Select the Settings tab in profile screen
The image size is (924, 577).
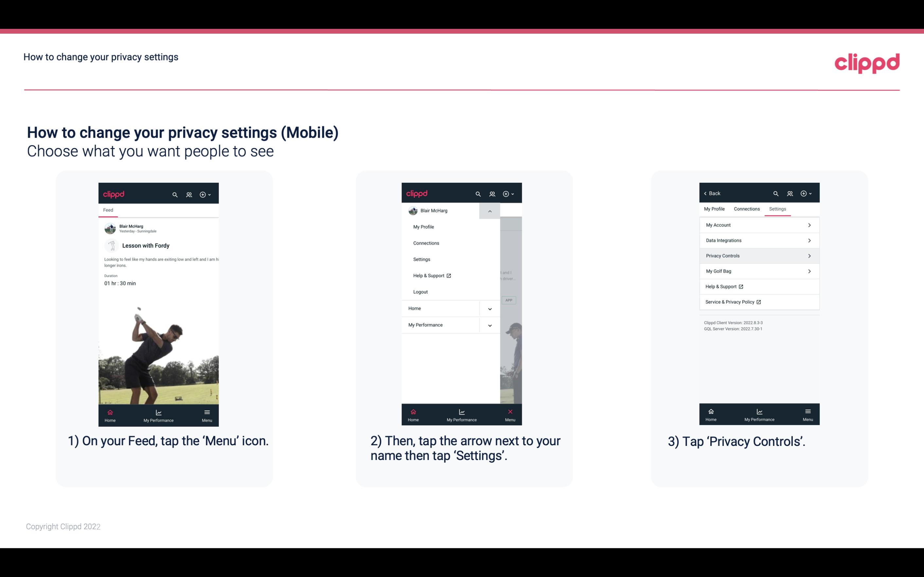point(777,209)
